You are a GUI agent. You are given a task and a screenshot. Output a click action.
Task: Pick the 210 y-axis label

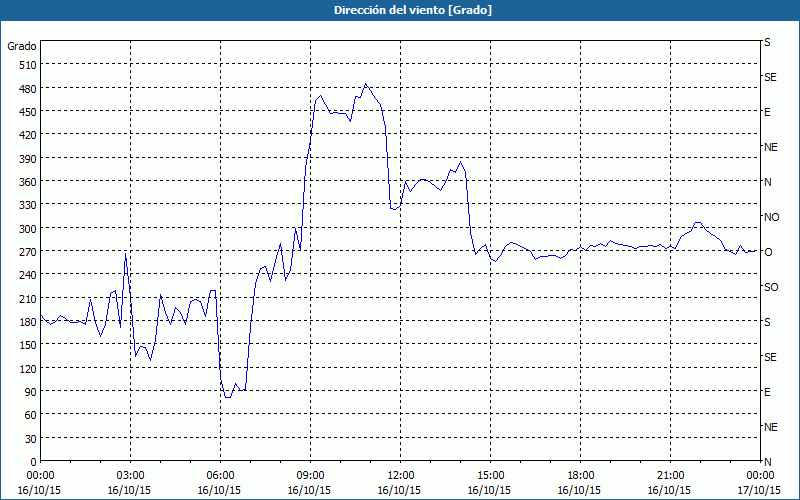(x=28, y=298)
